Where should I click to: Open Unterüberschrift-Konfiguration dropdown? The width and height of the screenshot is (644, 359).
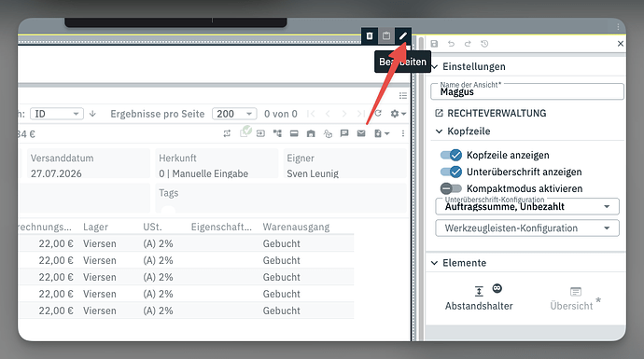(527, 206)
